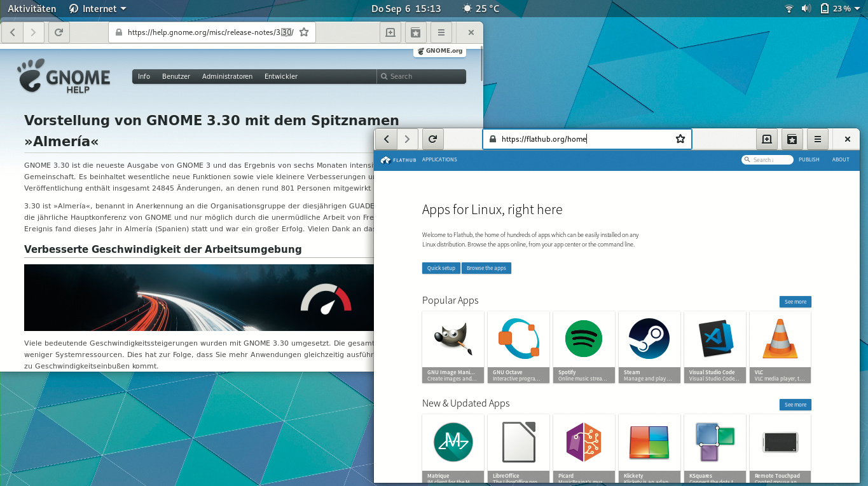
Task: Click the Steam app icon
Action: click(x=649, y=339)
